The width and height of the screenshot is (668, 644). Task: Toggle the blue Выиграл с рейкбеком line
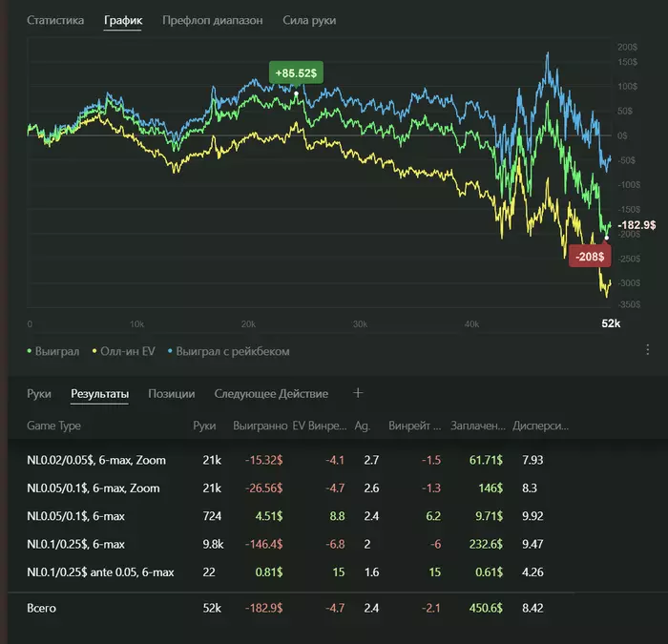(228, 351)
